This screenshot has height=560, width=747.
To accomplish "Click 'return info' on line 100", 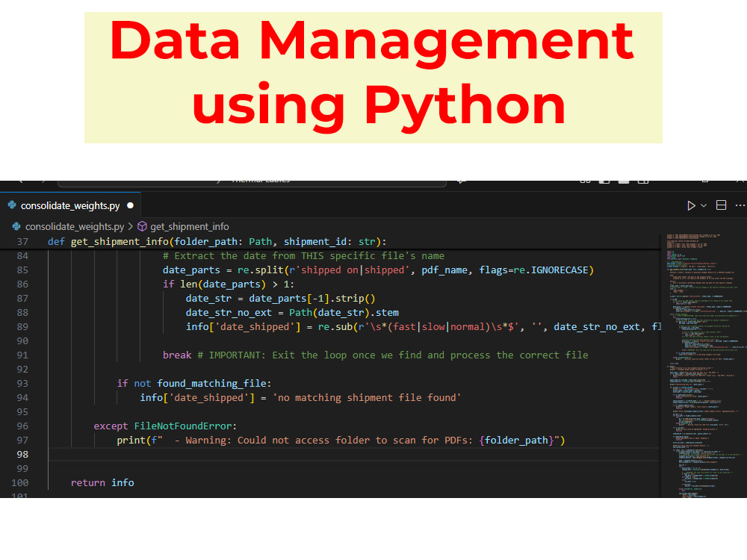I will coord(102,483).
